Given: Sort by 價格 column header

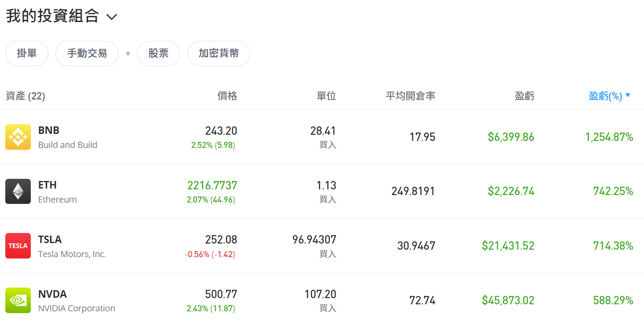Looking at the screenshot, I should [227, 96].
